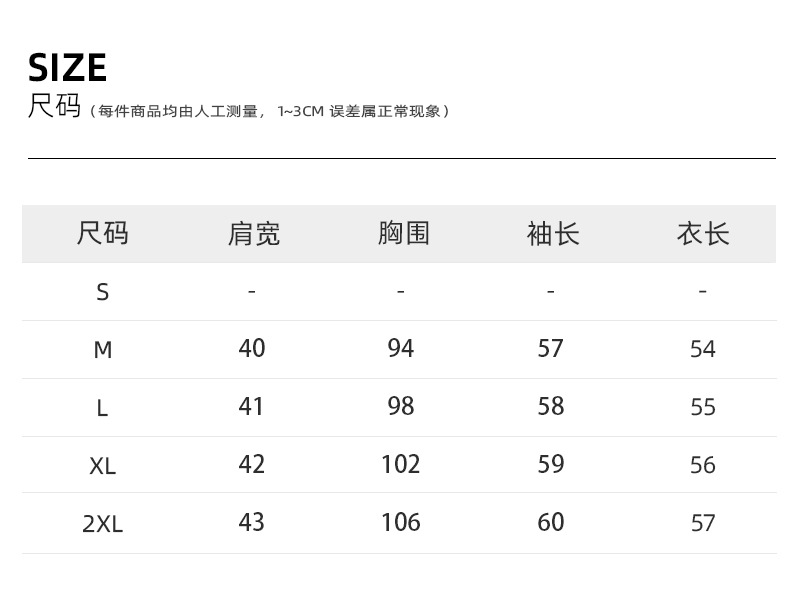
Task: Click the bold SIZE heading
Action: coord(67,68)
